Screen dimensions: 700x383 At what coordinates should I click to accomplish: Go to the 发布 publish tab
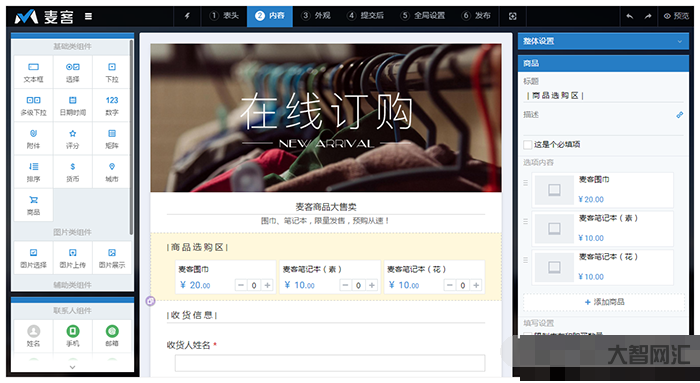pyautogui.click(x=476, y=16)
